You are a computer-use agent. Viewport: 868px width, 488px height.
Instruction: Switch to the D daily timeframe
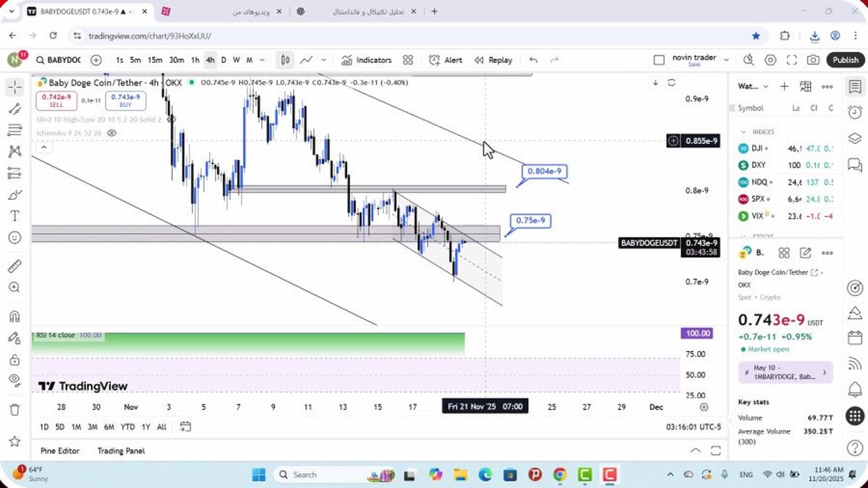224,60
